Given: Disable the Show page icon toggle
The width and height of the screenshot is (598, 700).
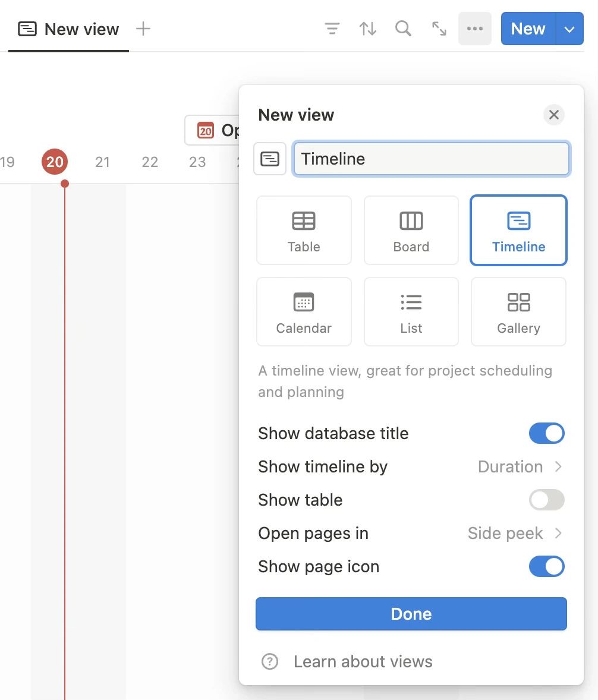Looking at the screenshot, I should point(547,566).
